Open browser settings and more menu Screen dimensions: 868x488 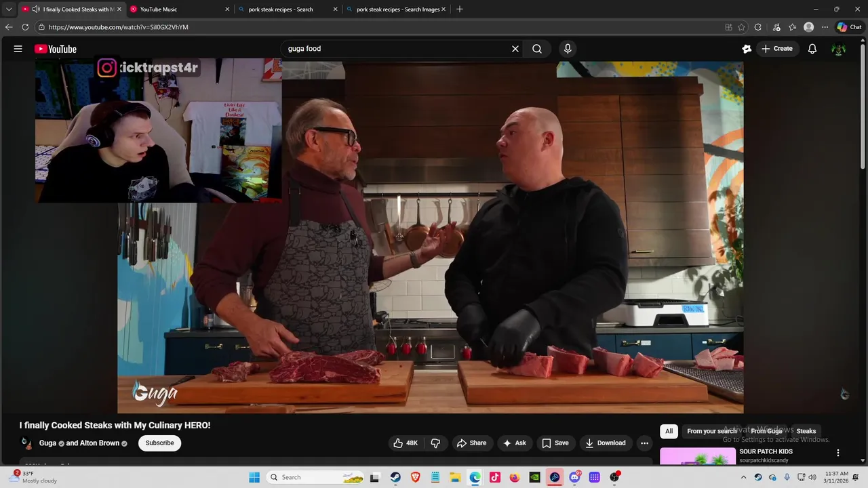pyautogui.click(x=825, y=27)
